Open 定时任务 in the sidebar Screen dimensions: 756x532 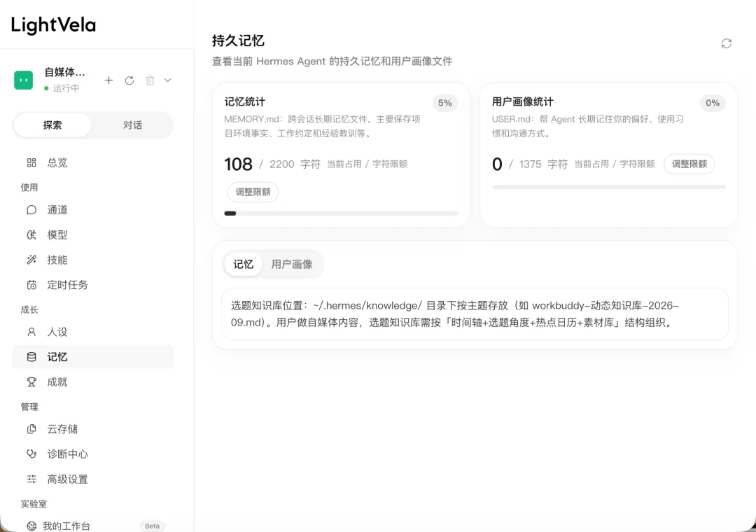click(x=92, y=285)
